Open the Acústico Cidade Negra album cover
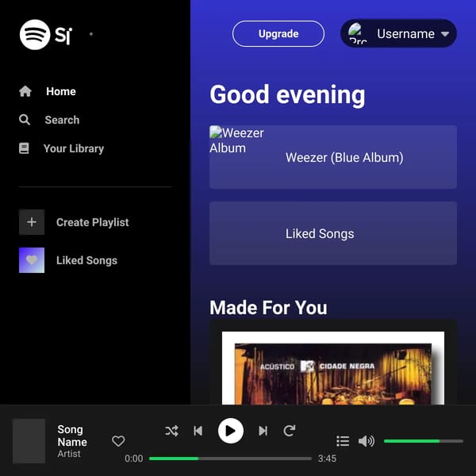The height and width of the screenshot is (476, 476). [333, 368]
